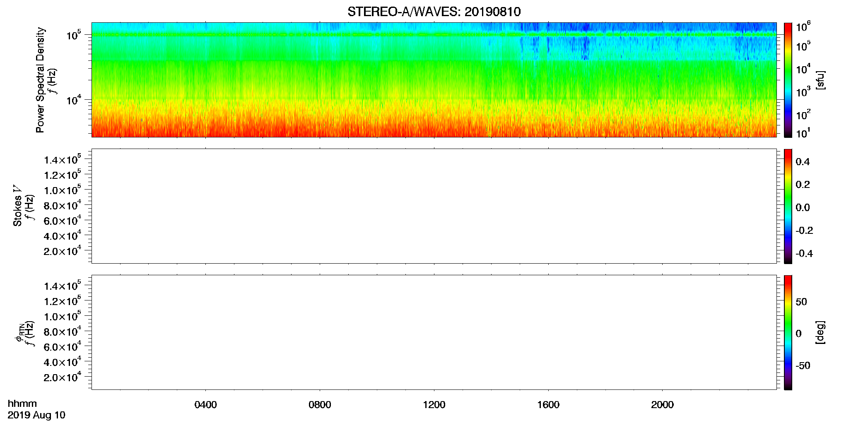Image resolution: width=868 pixels, height=447 pixels.
Task: Click the empty phi RTN plot panel
Action: point(434,332)
